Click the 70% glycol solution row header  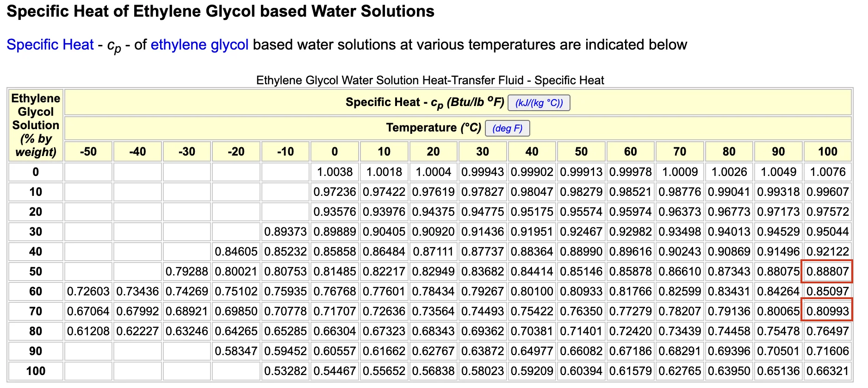[x=36, y=312]
